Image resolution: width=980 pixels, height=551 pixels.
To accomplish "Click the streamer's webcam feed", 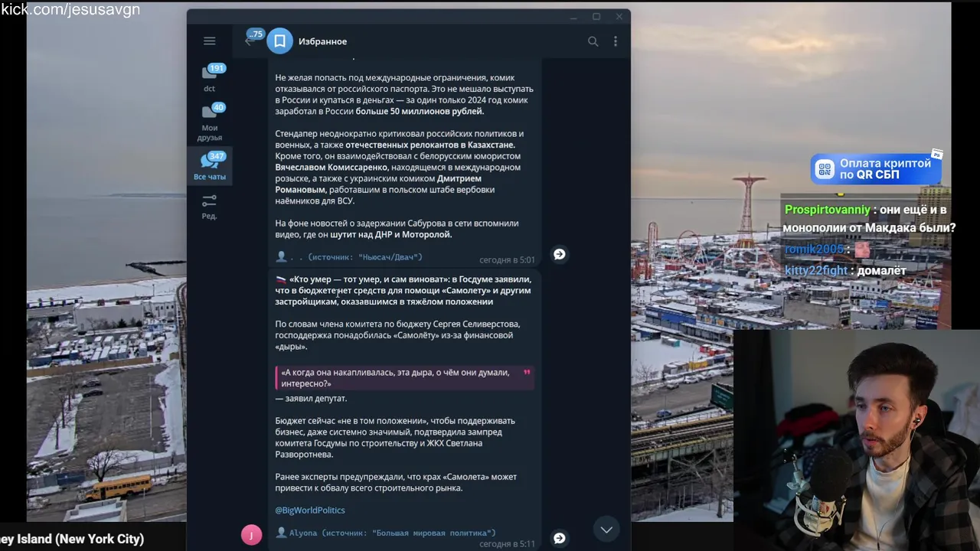I will click(856, 440).
